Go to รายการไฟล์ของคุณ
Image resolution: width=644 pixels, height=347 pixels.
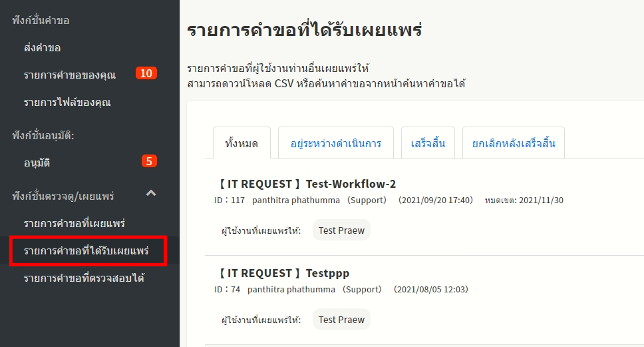67,103
